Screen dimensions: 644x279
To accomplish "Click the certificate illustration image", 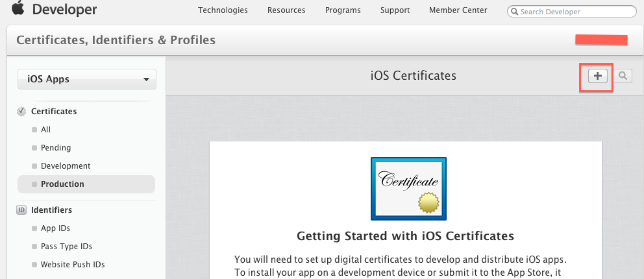I will pos(408,189).
